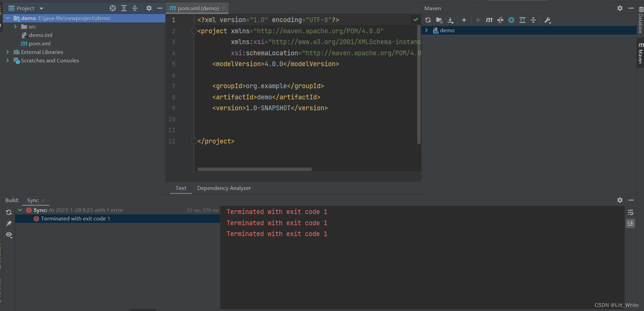Click Download Sources and Documentation icon
Screen dimensions: 644x311
tap(450, 20)
